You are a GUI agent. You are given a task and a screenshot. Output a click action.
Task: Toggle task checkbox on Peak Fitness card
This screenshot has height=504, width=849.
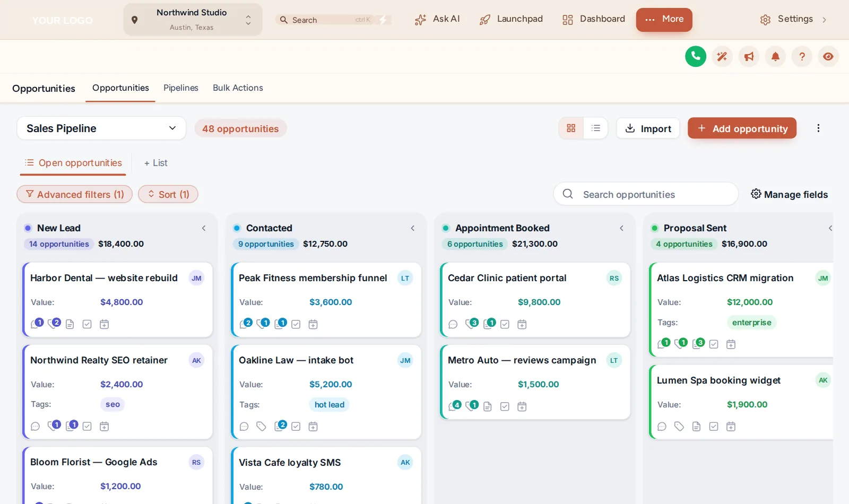pos(296,324)
